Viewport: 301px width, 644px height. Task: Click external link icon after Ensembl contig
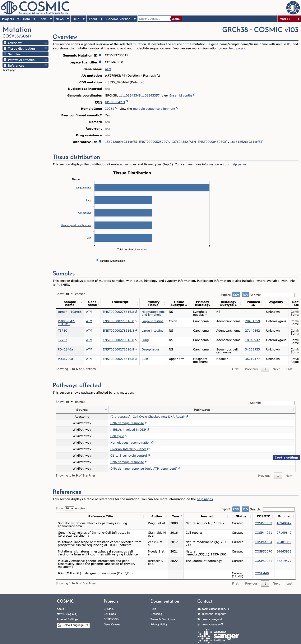[194, 95]
